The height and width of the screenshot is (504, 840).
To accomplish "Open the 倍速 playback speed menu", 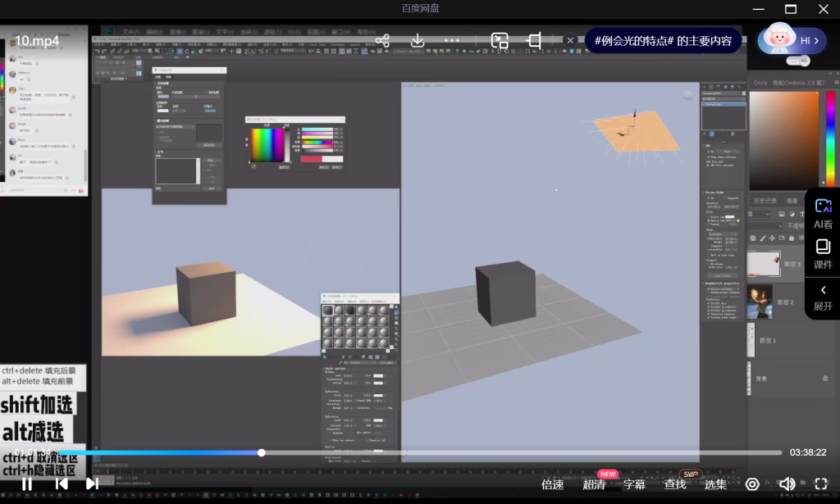I will (553, 484).
